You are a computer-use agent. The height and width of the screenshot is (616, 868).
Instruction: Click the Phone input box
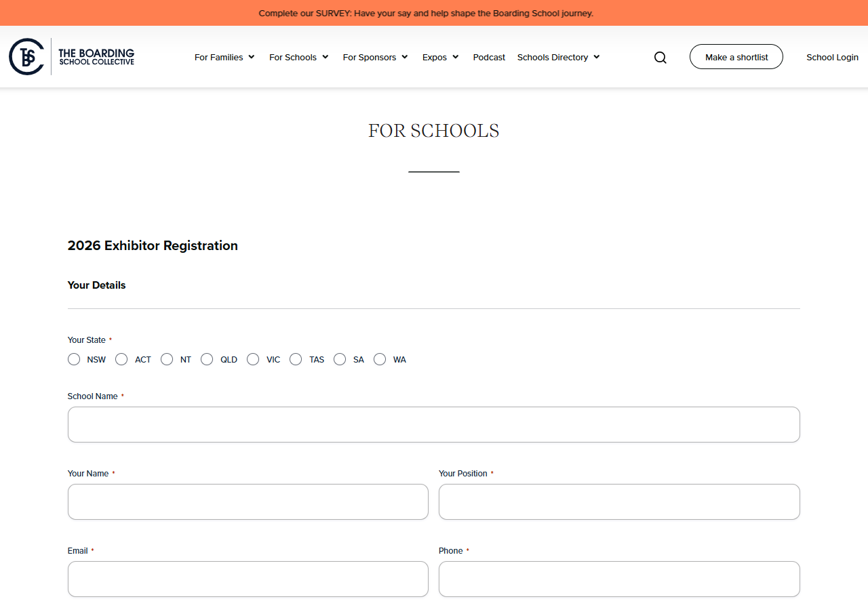coord(619,579)
